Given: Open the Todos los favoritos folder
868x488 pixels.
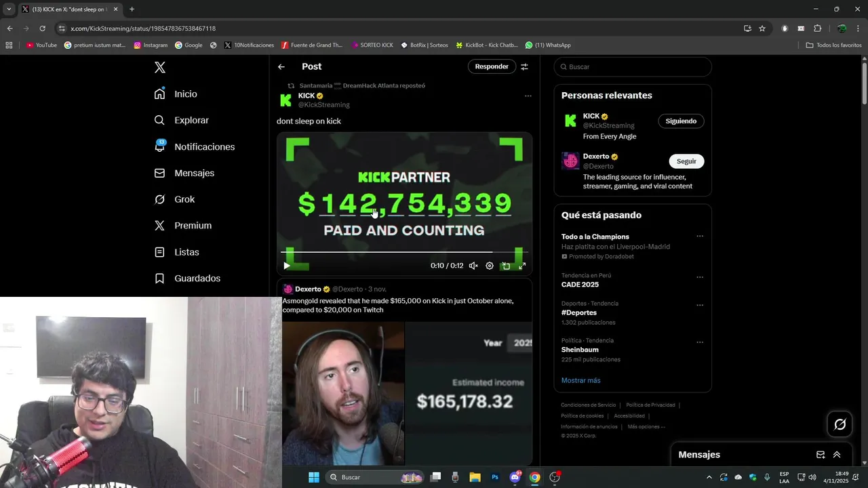Looking at the screenshot, I should (833, 45).
